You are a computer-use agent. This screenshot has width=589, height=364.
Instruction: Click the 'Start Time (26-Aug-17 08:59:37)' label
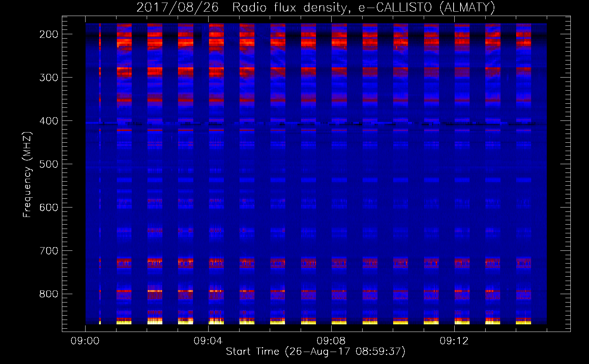pyautogui.click(x=316, y=352)
